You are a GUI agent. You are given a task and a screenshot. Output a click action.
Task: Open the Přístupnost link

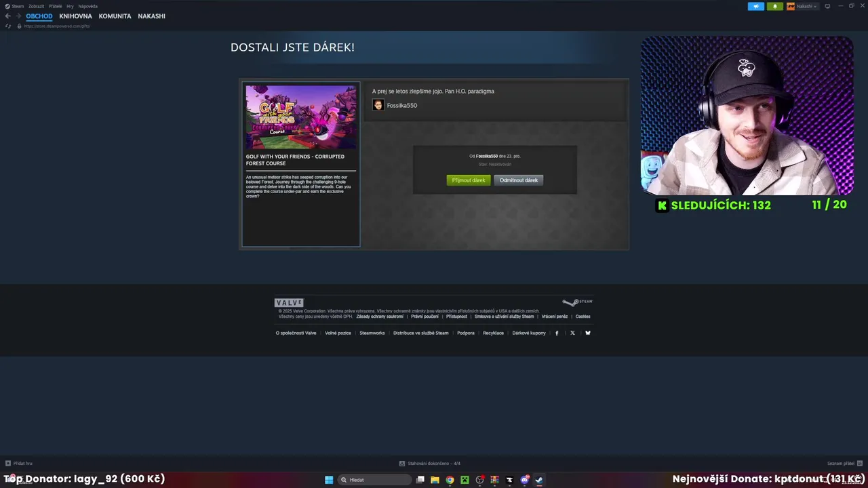pos(456,317)
